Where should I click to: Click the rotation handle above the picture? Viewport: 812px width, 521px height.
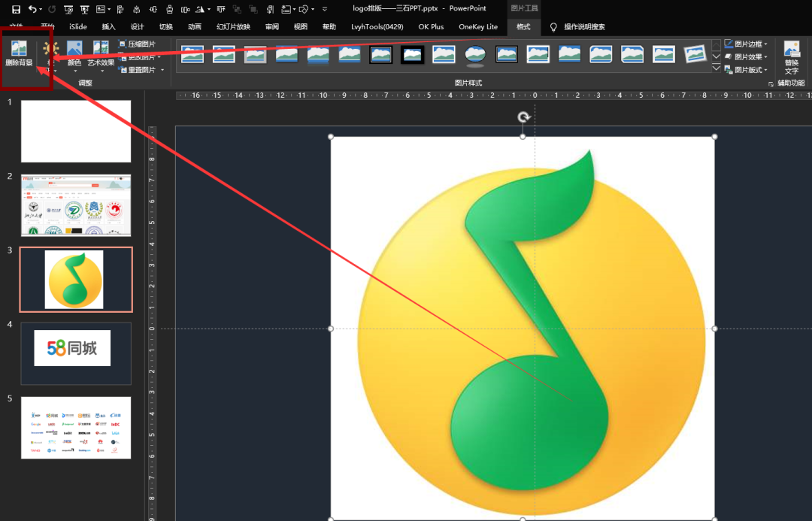[523, 117]
